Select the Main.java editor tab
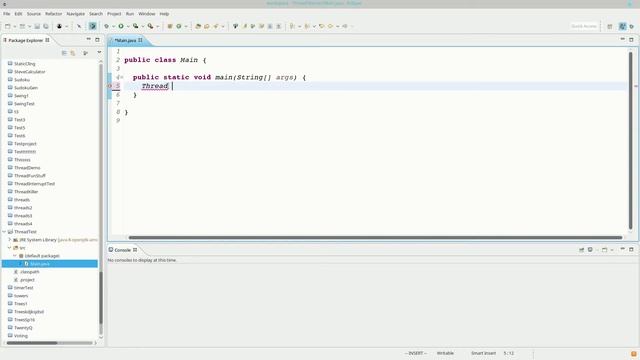 [125, 40]
